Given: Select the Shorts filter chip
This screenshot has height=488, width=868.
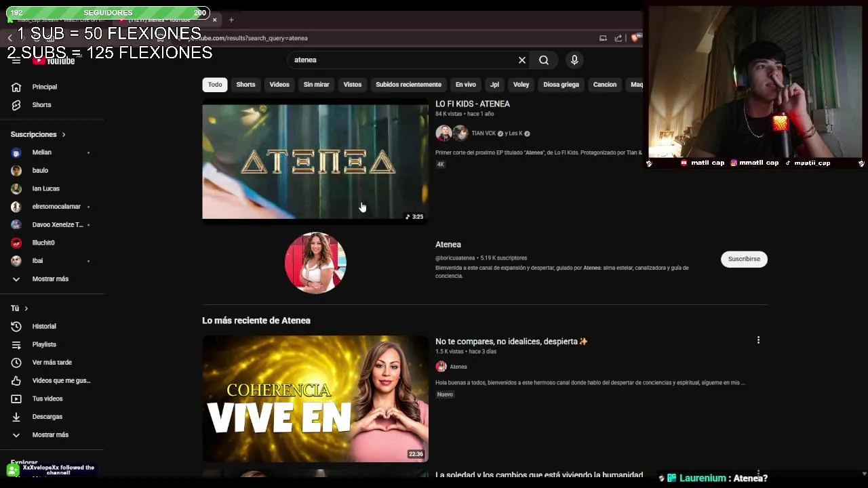Looking at the screenshot, I should click(x=245, y=85).
